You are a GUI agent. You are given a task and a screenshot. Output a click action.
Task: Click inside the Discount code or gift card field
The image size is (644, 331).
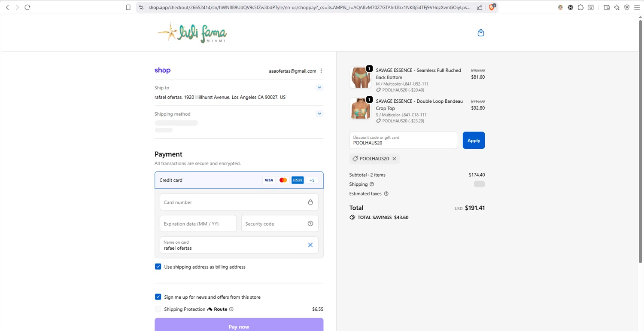[404, 140]
